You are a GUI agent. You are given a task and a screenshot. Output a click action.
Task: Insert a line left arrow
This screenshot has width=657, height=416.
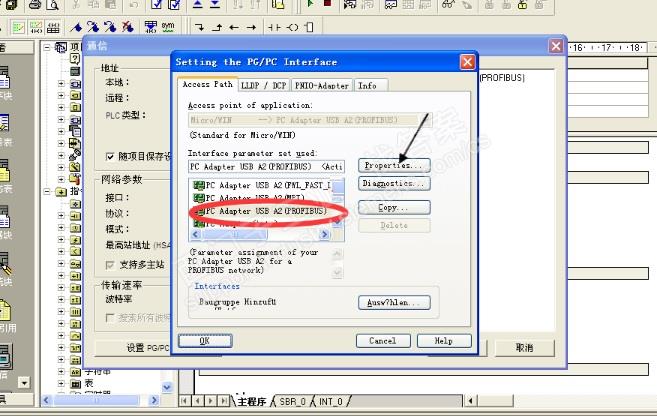(234, 28)
